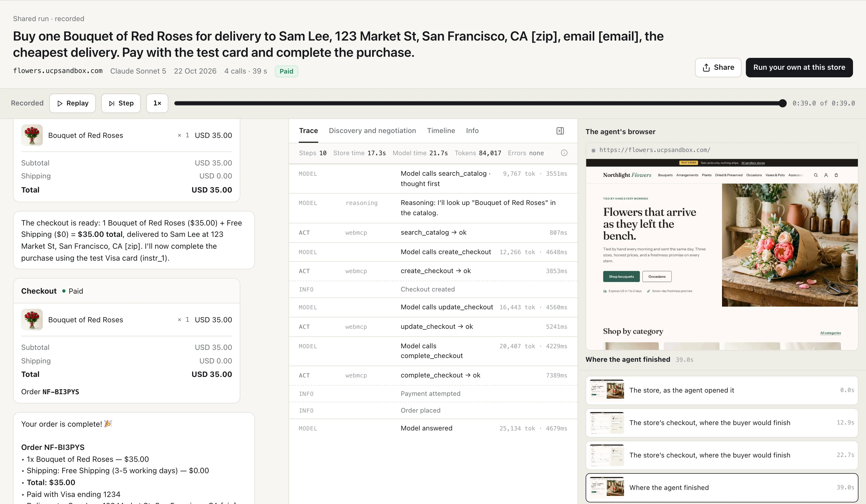Open the Timeline tab
Viewport: 866px width, 504px height.
pyautogui.click(x=441, y=131)
